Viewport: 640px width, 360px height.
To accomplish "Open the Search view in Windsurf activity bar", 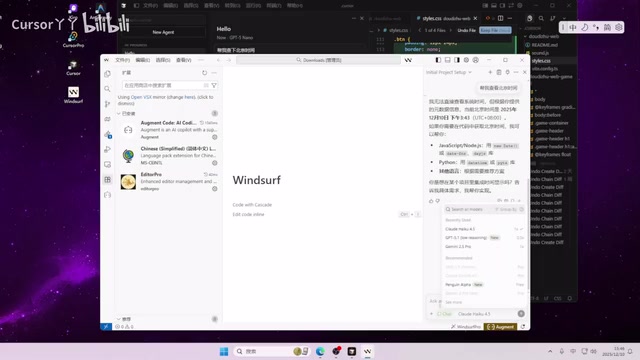I will coord(107,89).
